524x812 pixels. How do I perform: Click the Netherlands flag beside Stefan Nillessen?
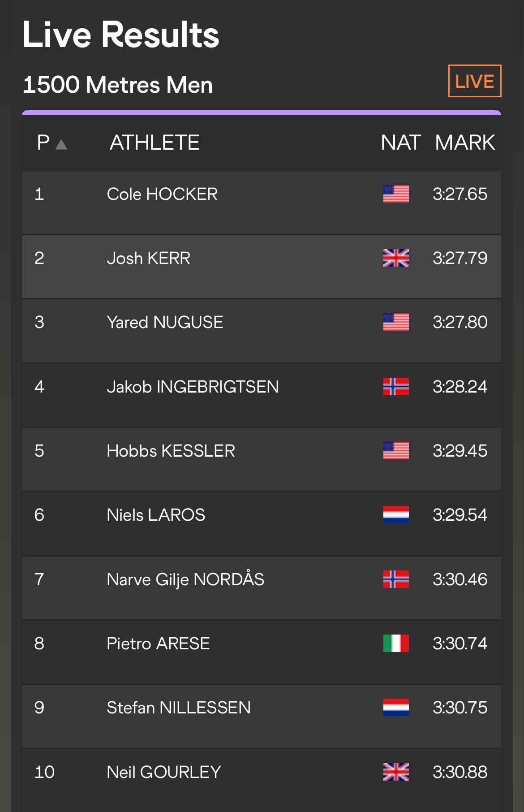click(396, 708)
